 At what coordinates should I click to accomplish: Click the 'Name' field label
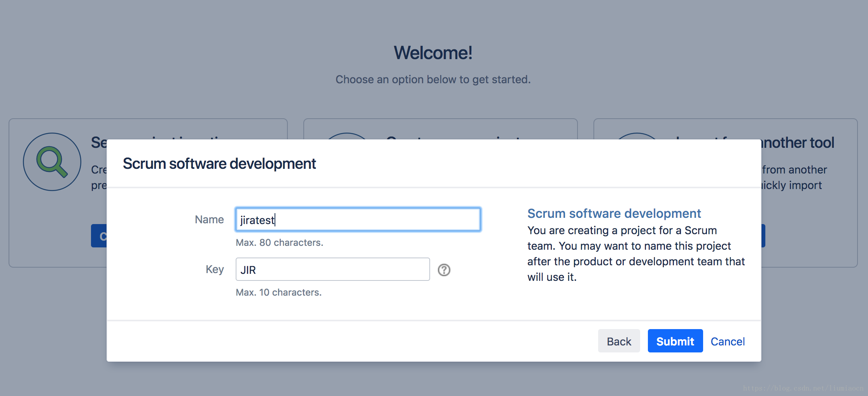tap(209, 219)
